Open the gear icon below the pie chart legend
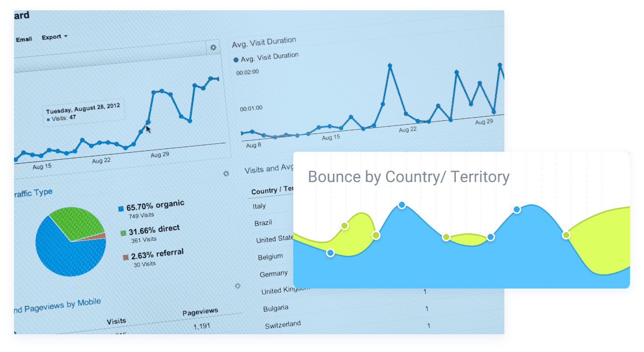 pos(237,286)
